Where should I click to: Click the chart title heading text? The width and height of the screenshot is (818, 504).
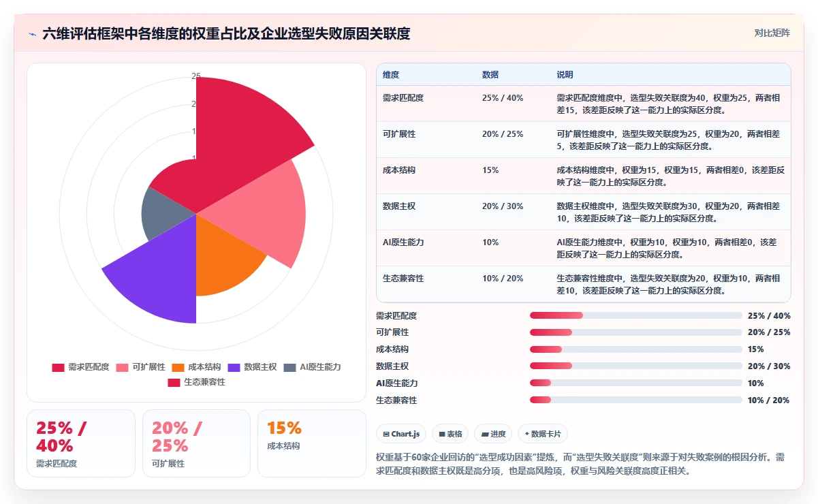[226, 33]
